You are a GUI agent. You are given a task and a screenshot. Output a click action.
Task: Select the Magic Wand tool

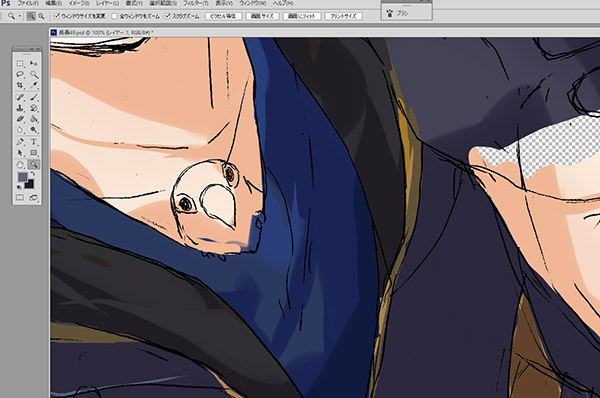tap(34, 74)
